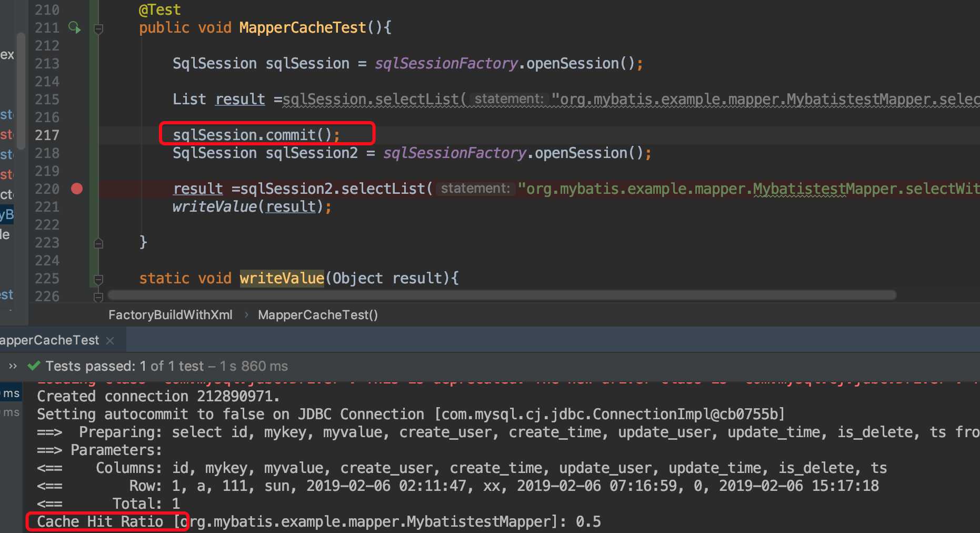This screenshot has width=980, height=533.
Task: Click line number 217 in the gutter
Action: coord(47,135)
